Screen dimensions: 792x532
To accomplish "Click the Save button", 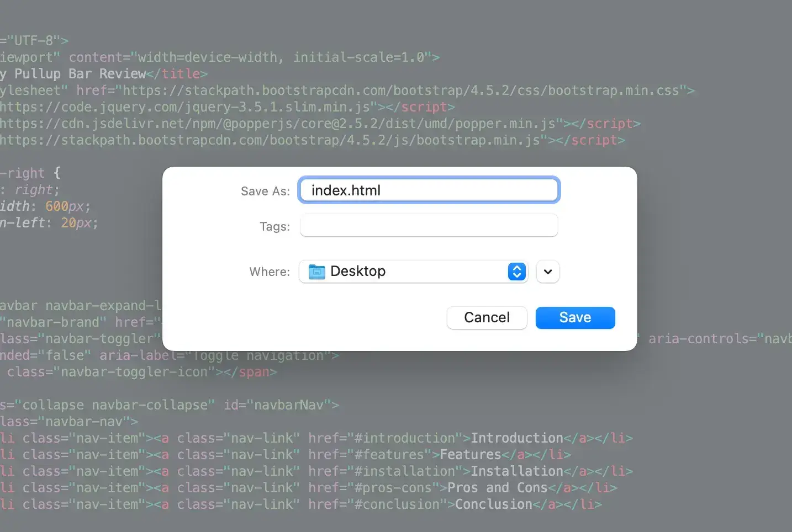I will click(574, 317).
